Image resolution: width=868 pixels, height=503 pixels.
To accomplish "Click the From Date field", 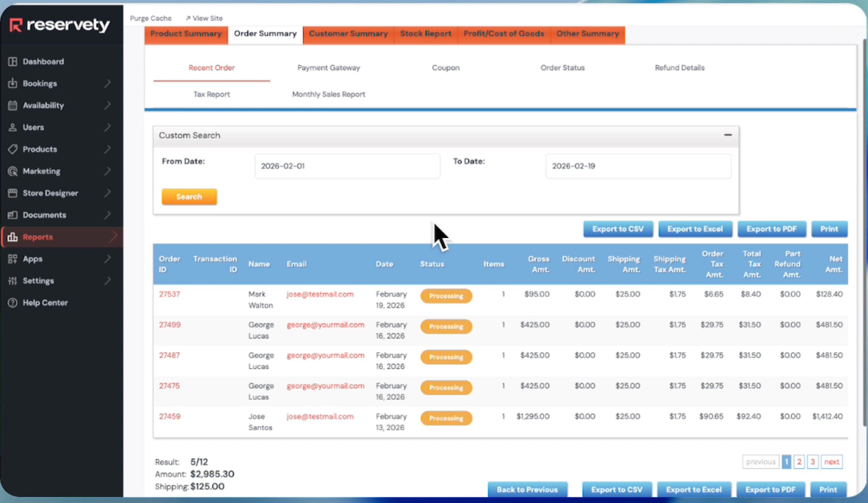I will tap(347, 166).
